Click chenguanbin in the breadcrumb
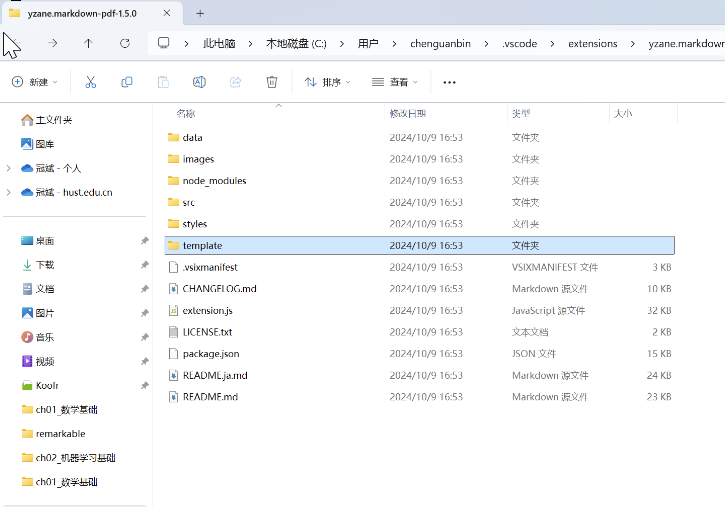 (x=440, y=43)
